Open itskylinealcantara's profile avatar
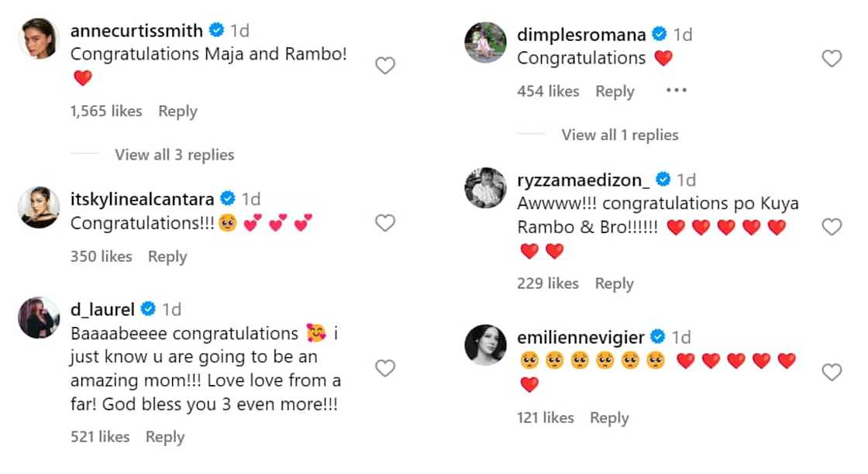The width and height of the screenshot is (868, 474). click(x=39, y=207)
